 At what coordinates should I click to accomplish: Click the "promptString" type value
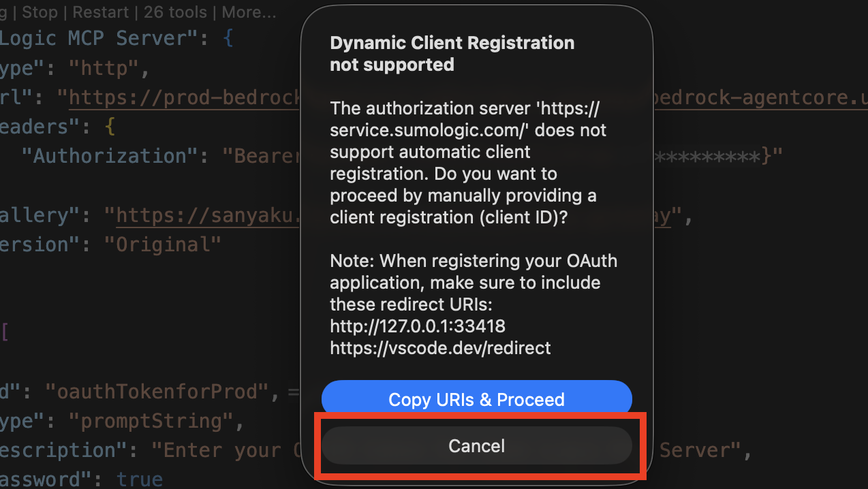coord(157,421)
